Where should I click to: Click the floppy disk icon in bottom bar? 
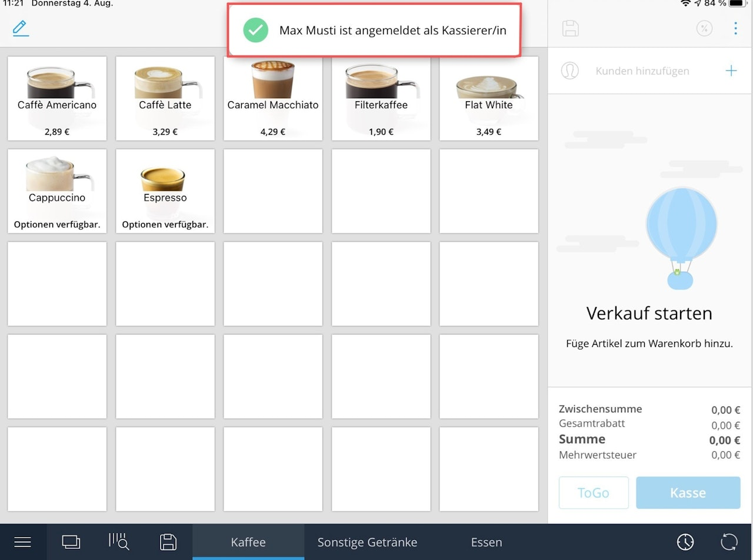(168, 542)
